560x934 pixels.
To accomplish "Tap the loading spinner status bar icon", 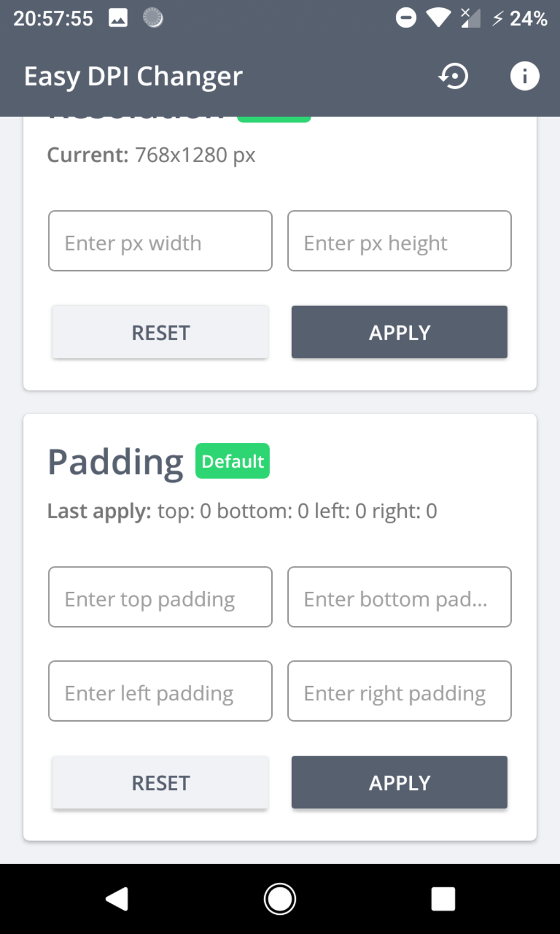I will 153,18.
